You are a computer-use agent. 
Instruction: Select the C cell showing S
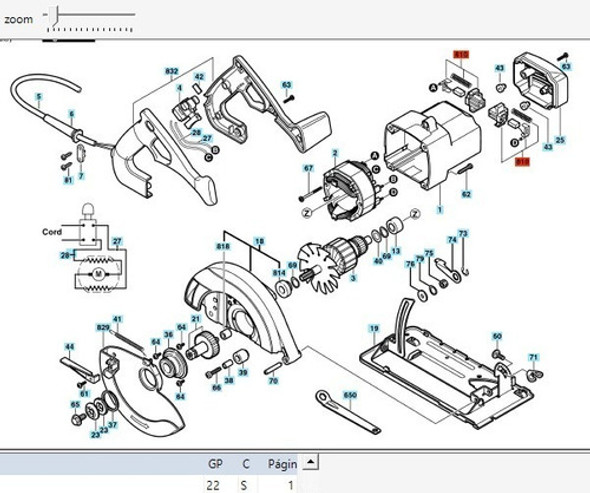244,485
